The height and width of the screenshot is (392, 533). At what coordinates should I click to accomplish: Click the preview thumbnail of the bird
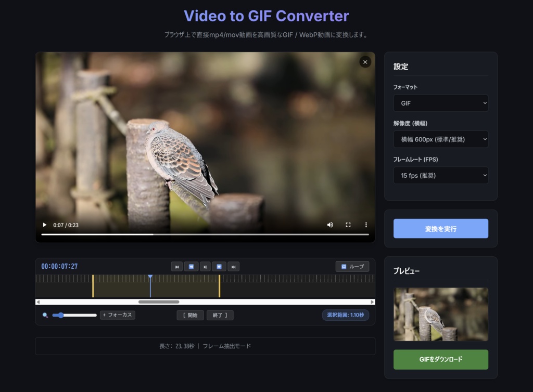(440, 314)
